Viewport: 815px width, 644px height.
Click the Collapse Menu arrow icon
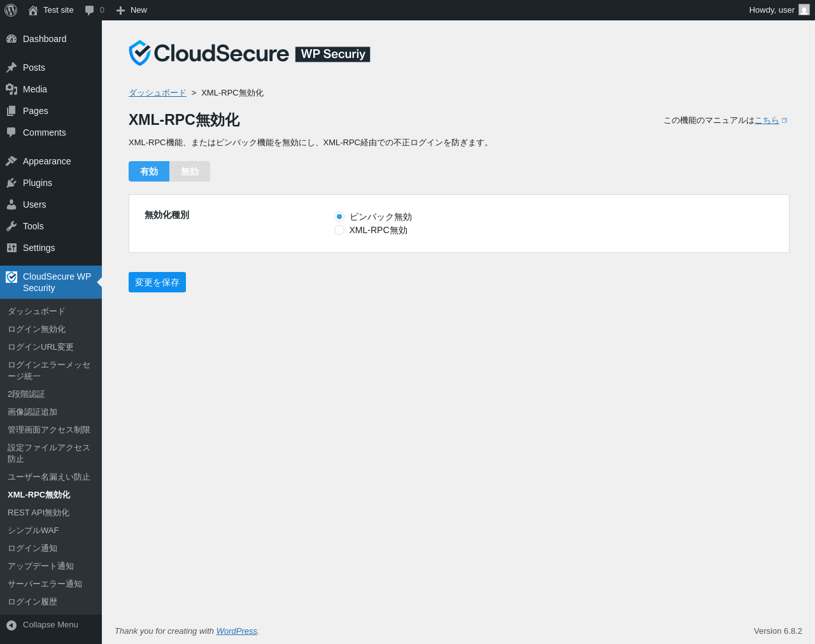point(11,626)
